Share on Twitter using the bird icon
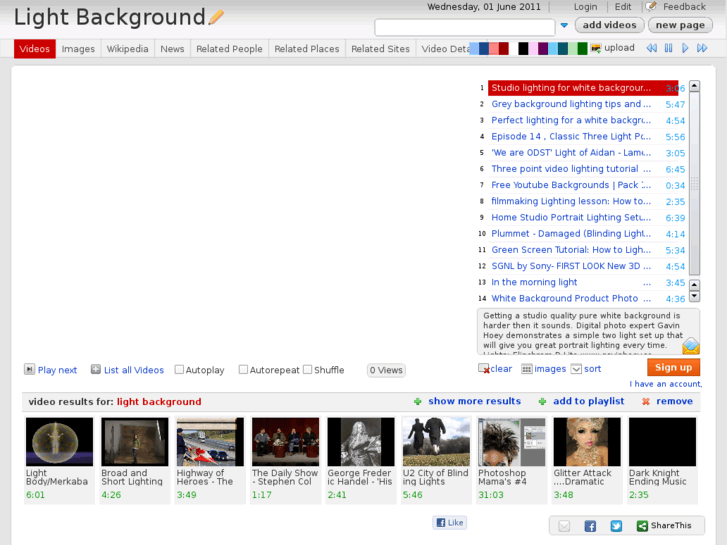 tap(616, 526)
